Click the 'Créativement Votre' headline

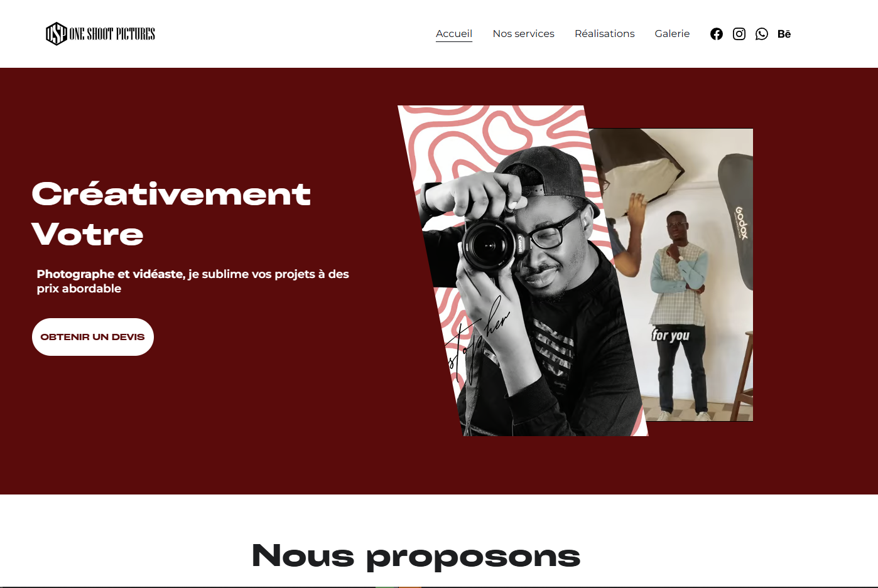point(171,213)
